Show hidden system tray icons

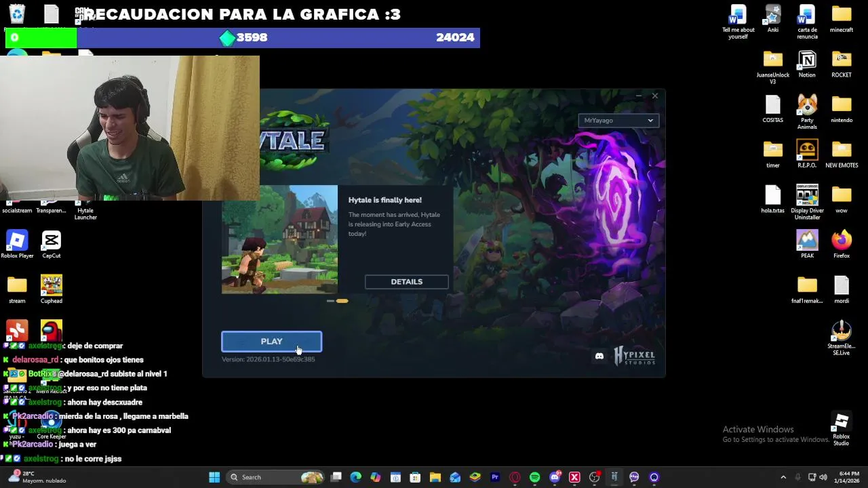pos(783,477)
